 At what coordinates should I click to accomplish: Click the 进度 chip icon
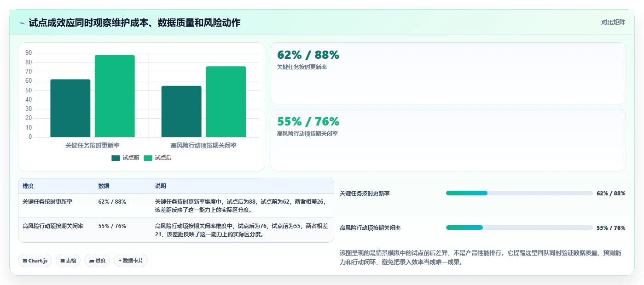pyautogui.click(x=92, y=261)
